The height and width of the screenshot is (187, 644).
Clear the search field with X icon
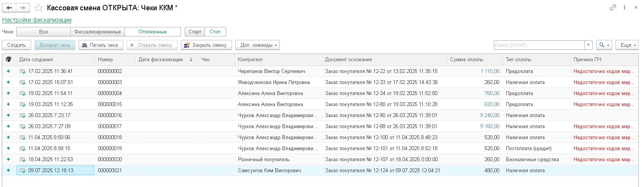[588, 45]
